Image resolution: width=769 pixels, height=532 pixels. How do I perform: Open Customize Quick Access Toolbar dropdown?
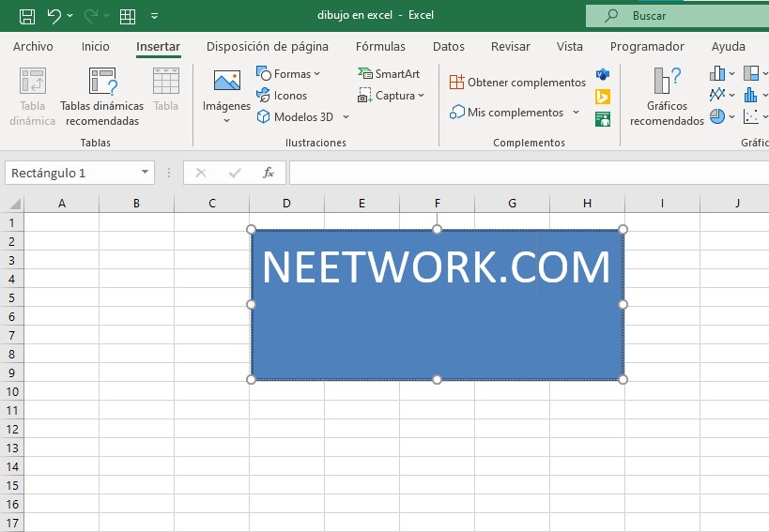tap(155, 16)
